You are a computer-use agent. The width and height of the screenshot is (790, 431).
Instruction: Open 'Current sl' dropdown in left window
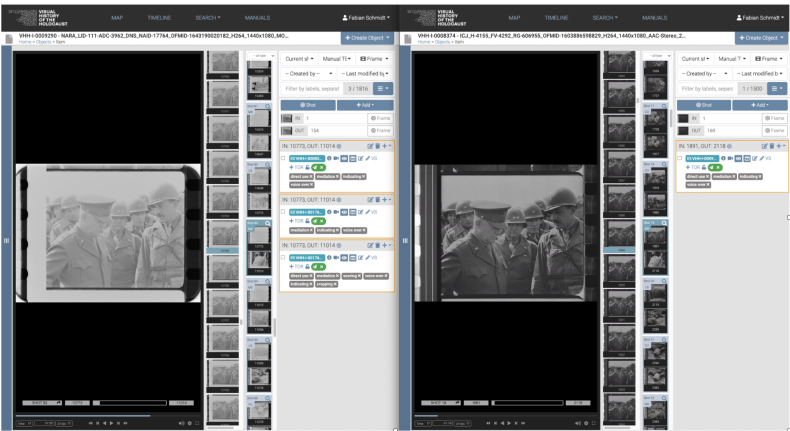pos(299,59)
